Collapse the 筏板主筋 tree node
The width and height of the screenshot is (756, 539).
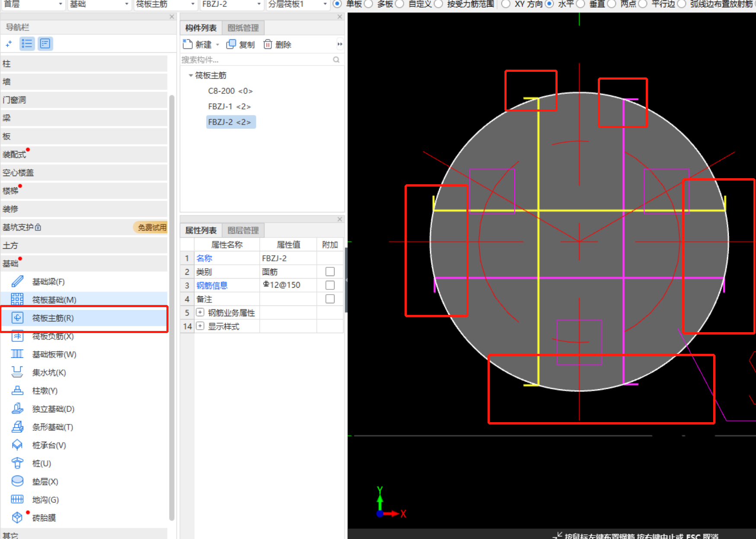191,75
